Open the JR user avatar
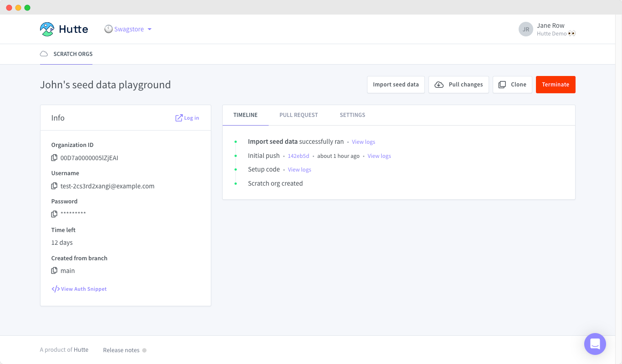The width and height of the screenshot is (622, 364). (526, 29)
